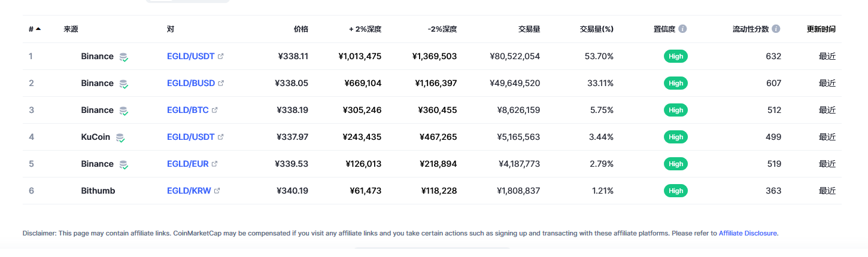
Task: Open external link icon next to EGLD/BUSD
Action: 221,83
